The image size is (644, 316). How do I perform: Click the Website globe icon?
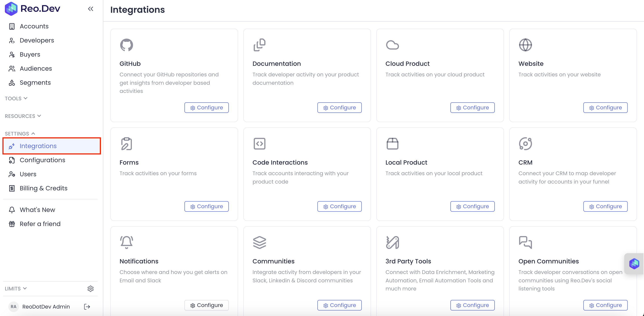(x=525, y=45)
